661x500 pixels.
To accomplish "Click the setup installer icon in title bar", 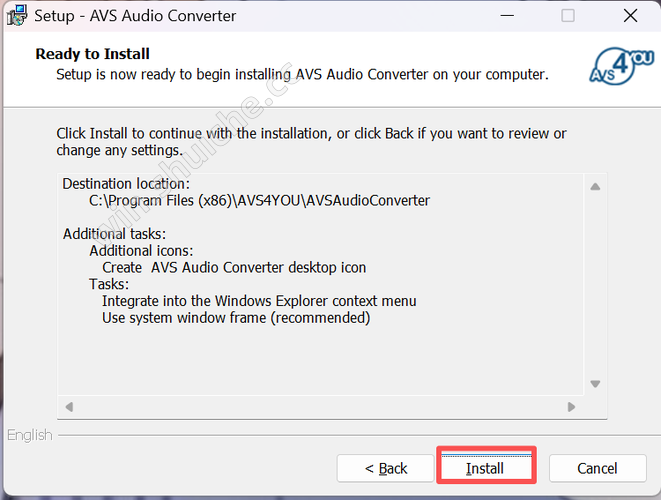I will (x=16, y=16).
